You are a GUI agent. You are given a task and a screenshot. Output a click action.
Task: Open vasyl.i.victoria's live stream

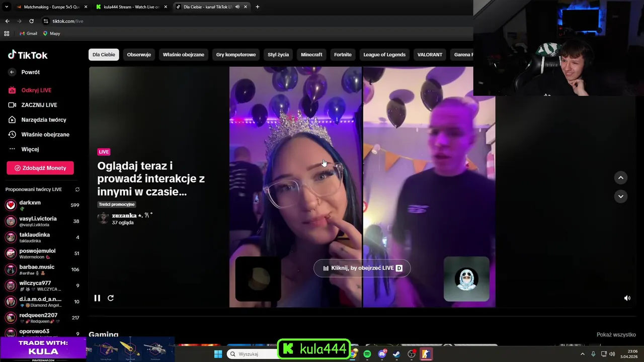tap(42, 221)
